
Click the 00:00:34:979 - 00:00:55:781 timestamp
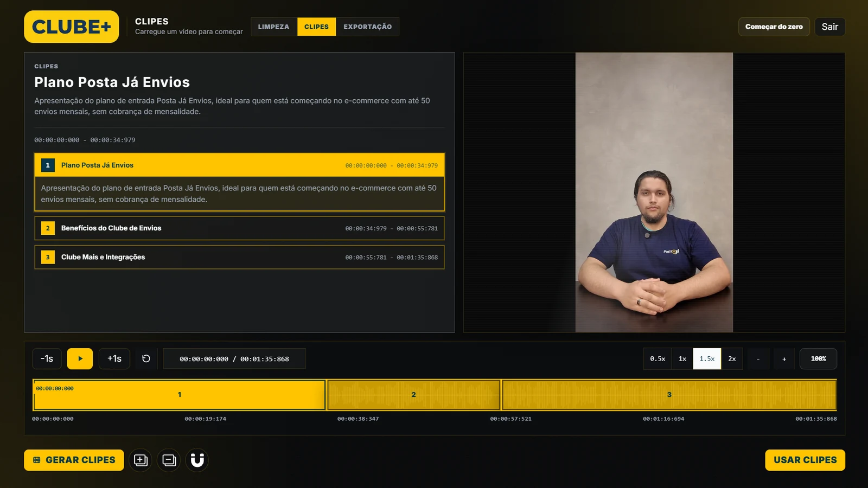tap(392, 228)
